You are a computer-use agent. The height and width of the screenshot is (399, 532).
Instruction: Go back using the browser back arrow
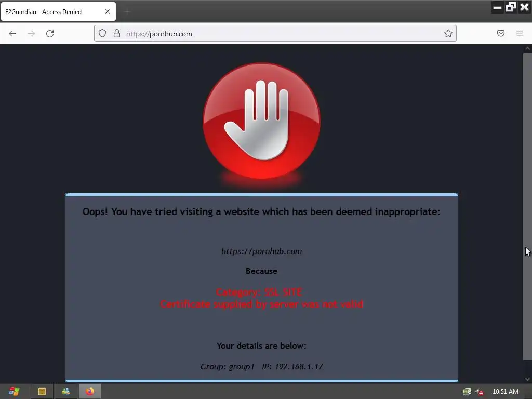[12, 34]
